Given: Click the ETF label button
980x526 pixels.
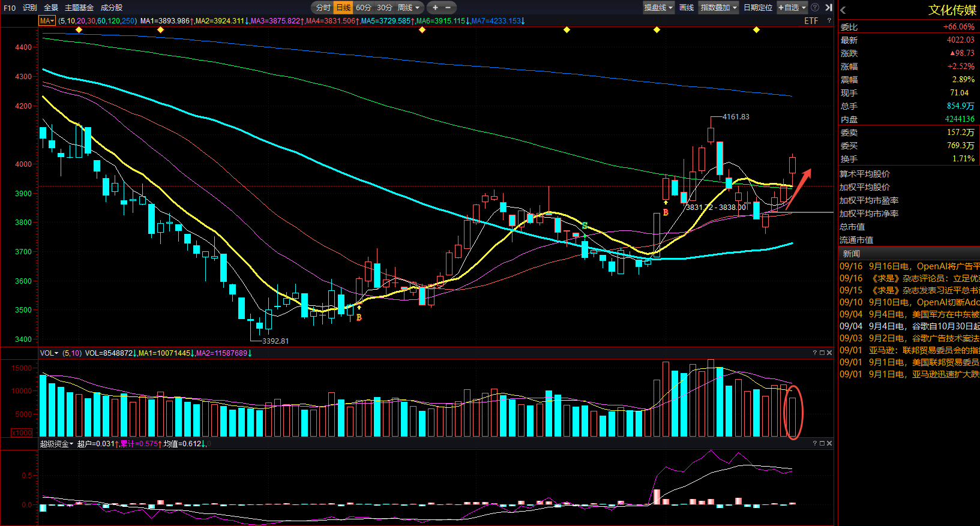Looking at the screenshot, I should [x=811, y=20].
